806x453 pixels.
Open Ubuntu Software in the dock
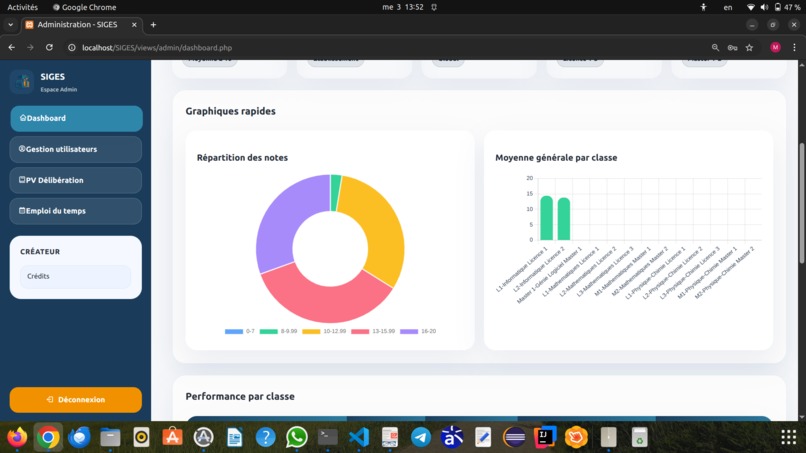(172, 438)
